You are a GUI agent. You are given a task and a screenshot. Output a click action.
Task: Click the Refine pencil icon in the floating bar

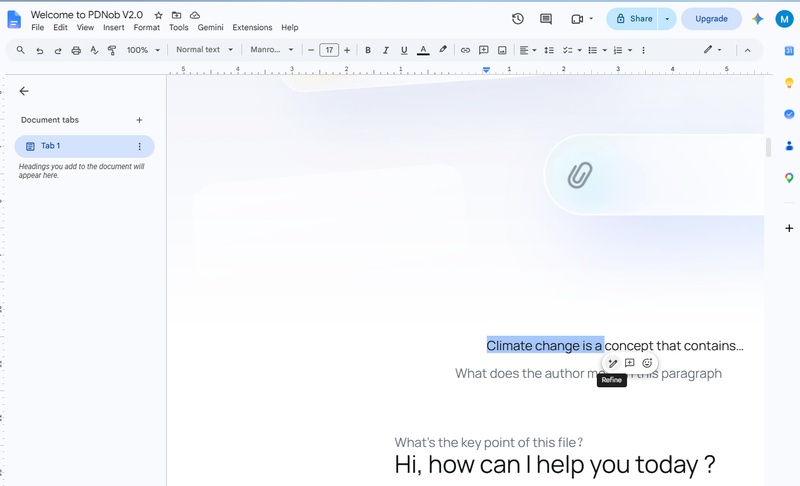point(612,363)
